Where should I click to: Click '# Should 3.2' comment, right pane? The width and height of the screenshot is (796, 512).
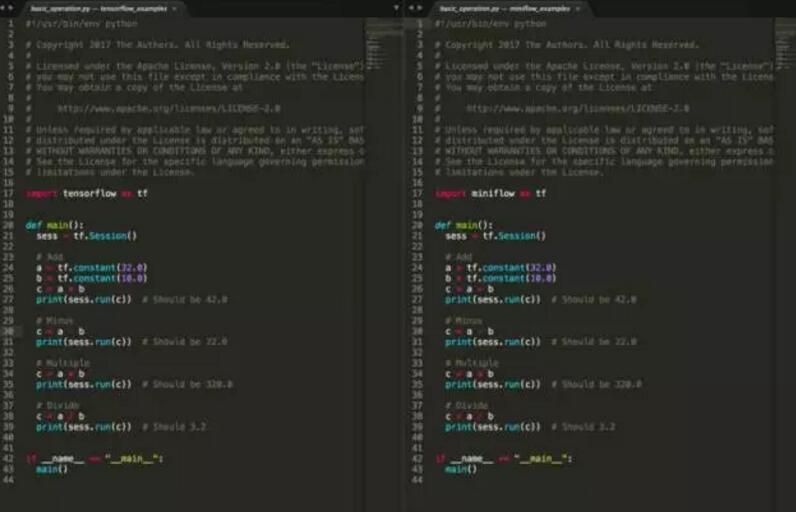pyautogui.click(x=583, y=426)
